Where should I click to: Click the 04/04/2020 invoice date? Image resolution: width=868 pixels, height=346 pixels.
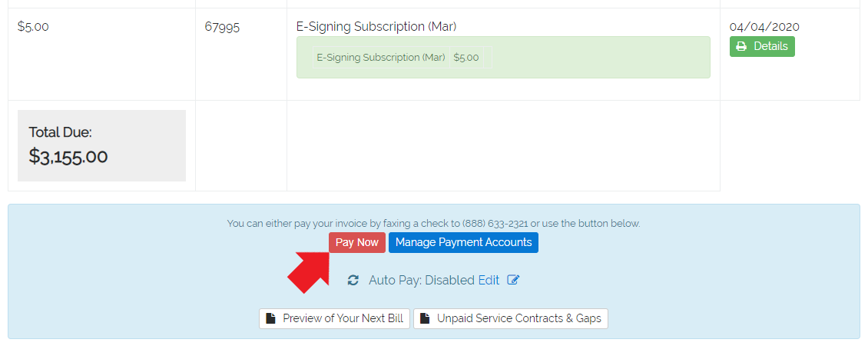pyautogui.click(x=764, y=27)
